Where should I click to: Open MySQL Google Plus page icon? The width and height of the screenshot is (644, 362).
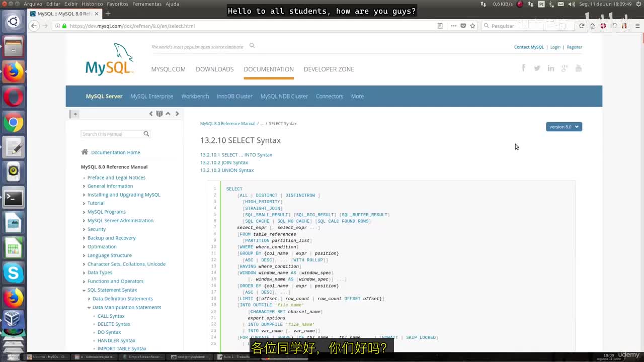[x=565, y=68]
